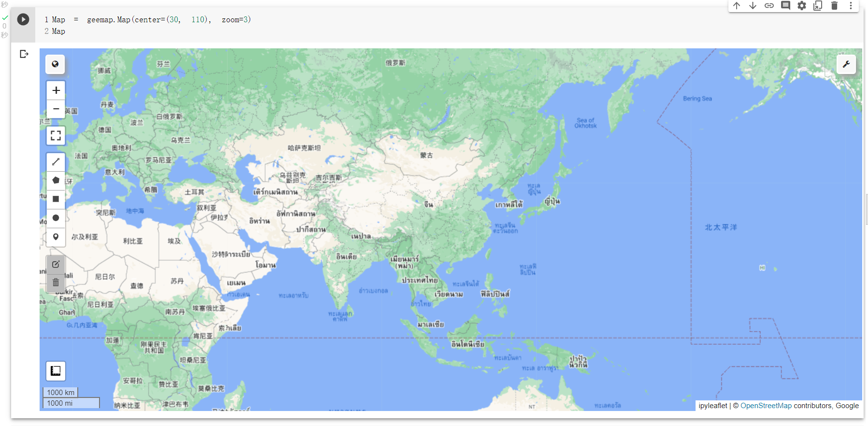This screenshot has height=426, width=868.
Task: Open the measure tool on the map
Action: 56,371
